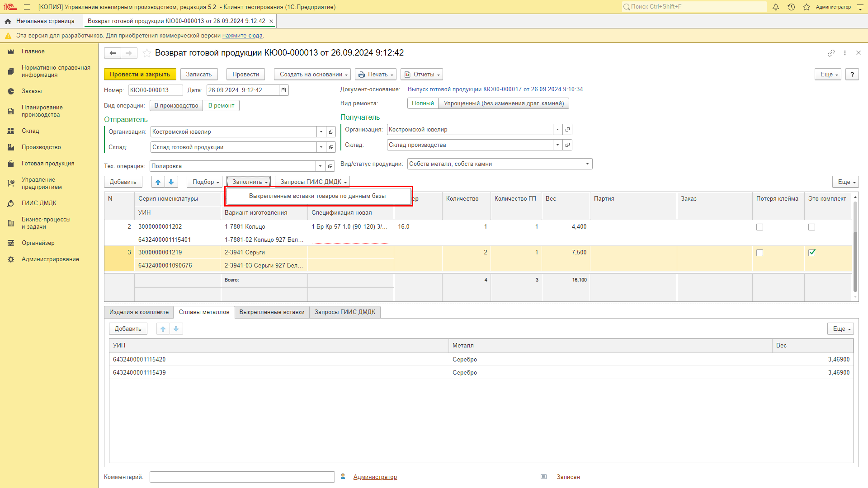Open help question mark button

[x=852, y=75]
